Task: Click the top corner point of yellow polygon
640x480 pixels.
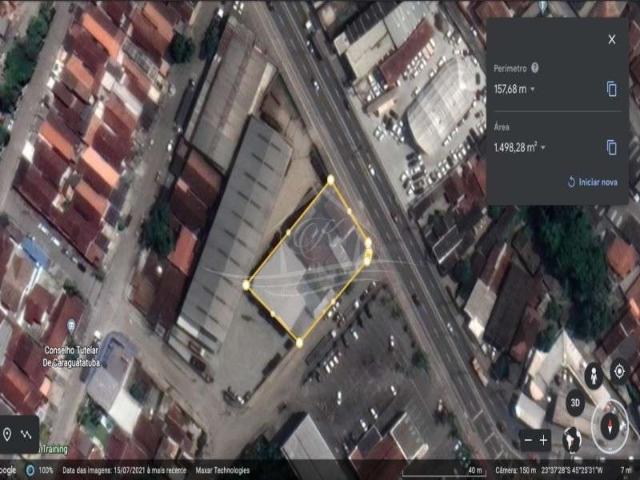Action: coord(331,180)
